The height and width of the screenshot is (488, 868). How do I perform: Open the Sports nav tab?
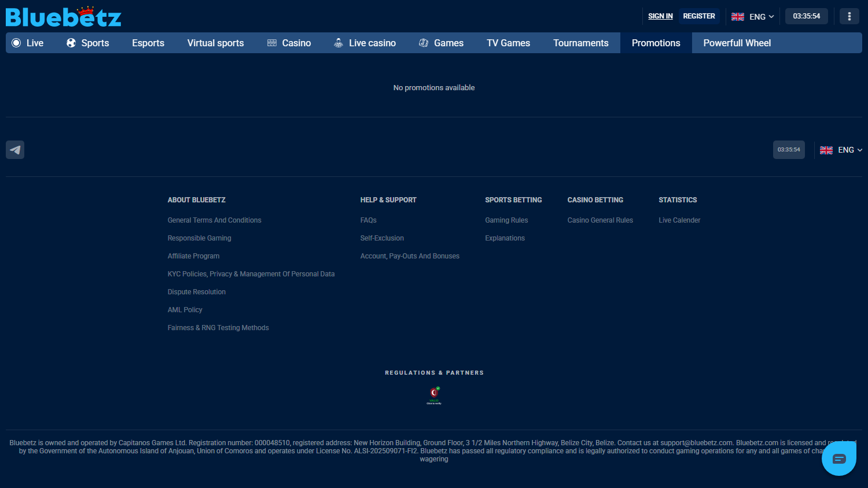[x=88, y=43]
